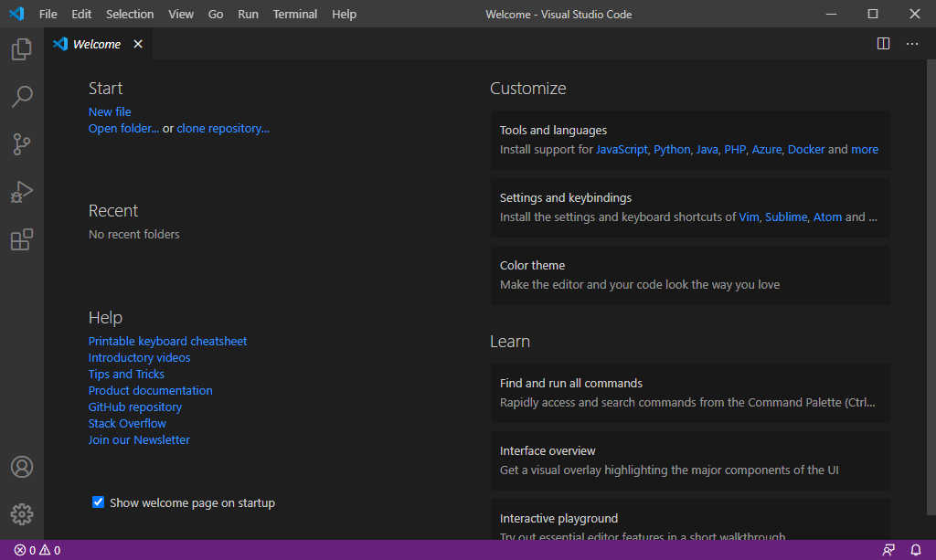Select the Welcome editor tab
Image resolution: width=936 pixels, height=560 pixels.
tap(99, 44)
